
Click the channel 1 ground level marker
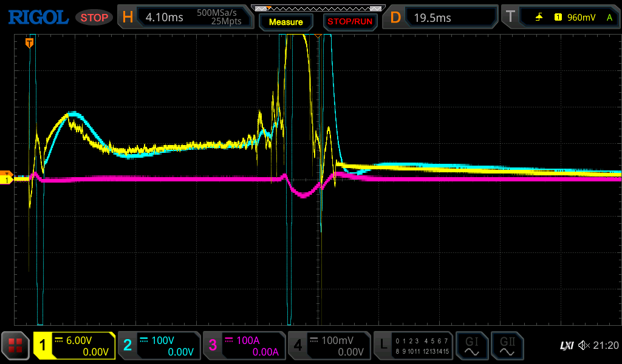point(7,180)
